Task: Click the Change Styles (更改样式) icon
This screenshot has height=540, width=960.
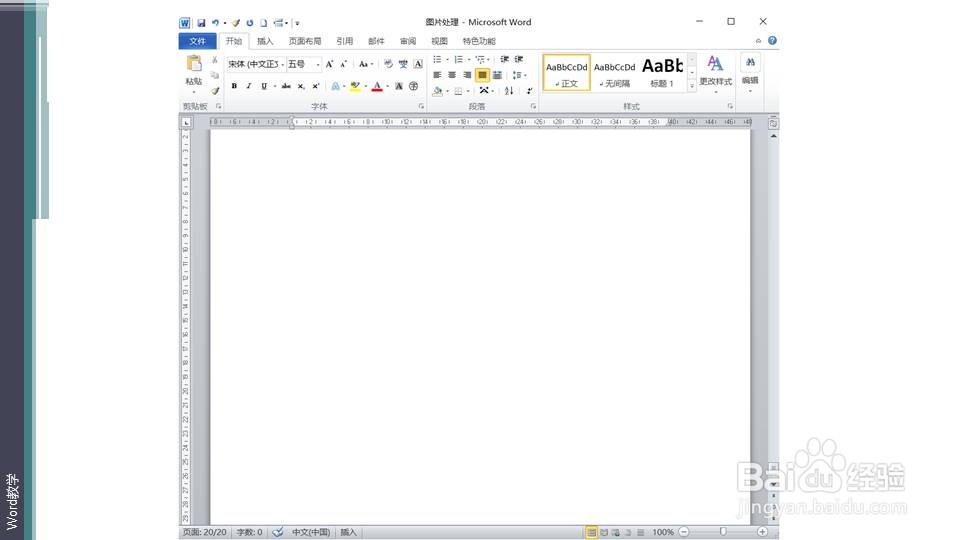Action: click(715, 70)
